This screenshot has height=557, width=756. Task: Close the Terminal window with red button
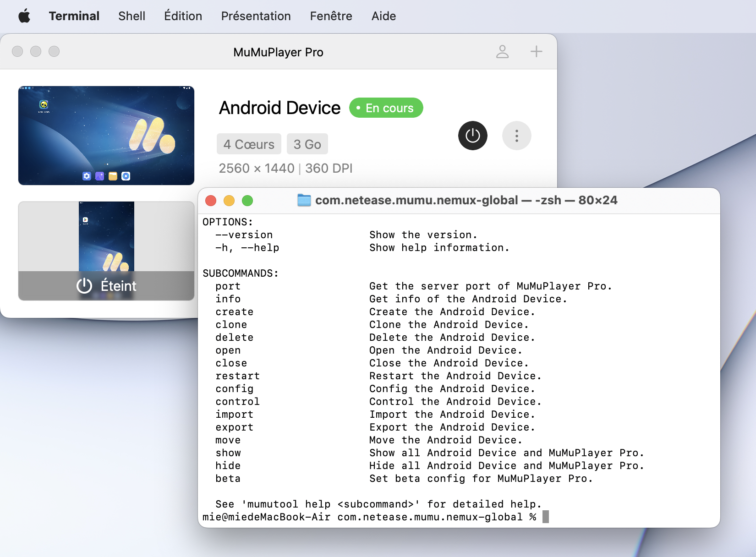211,201
